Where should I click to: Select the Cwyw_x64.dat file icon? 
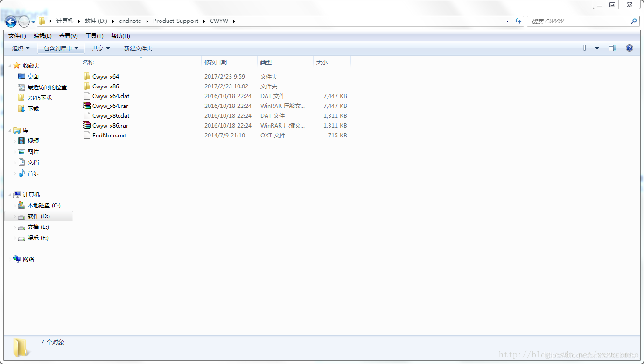tap(86, 96)
